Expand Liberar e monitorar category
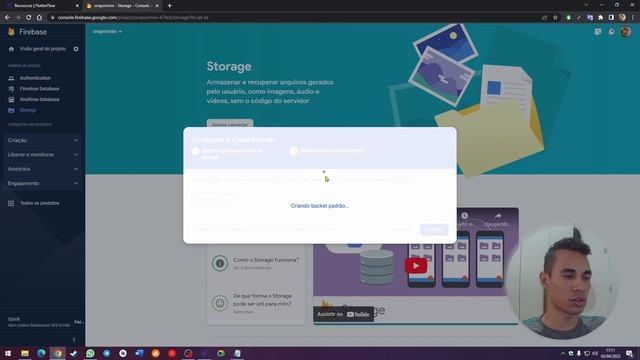 (x=42, y=155)
